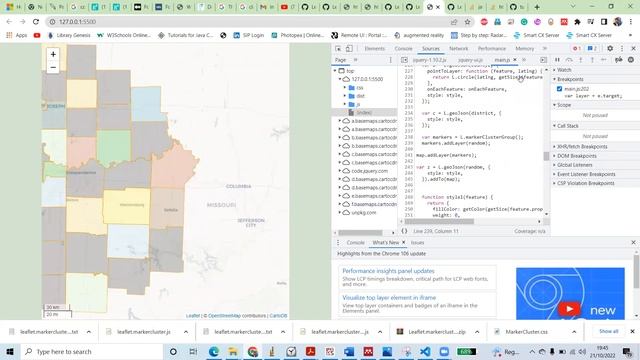Expand the js folder in tree
The image size is (640, 360).
344,104
